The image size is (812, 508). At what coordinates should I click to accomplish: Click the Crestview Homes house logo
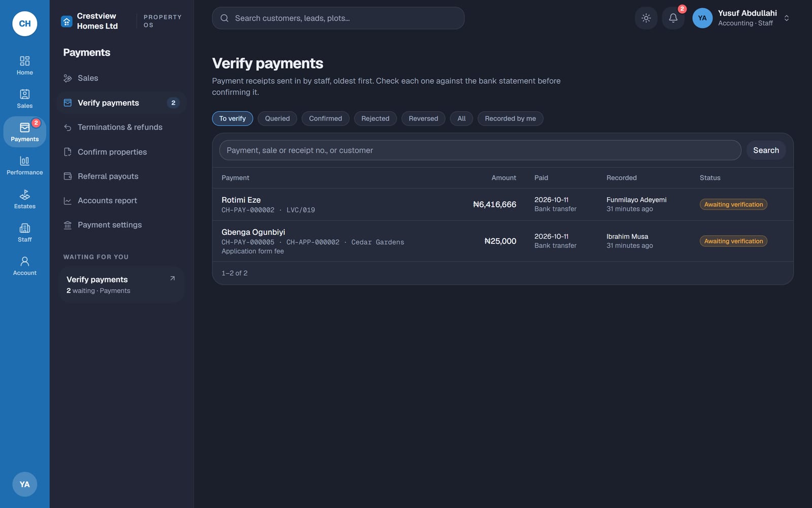pyautogui.click(x=66, y=21)
